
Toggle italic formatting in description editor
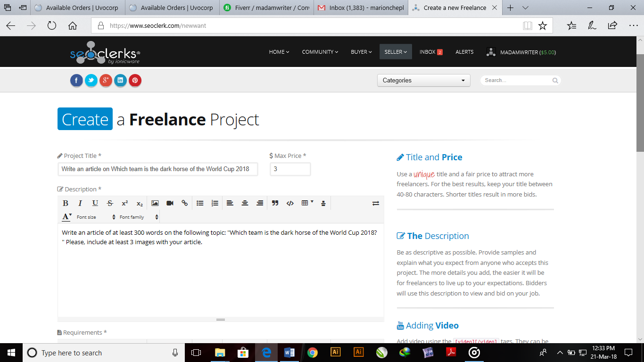click(x=80, y=203)
